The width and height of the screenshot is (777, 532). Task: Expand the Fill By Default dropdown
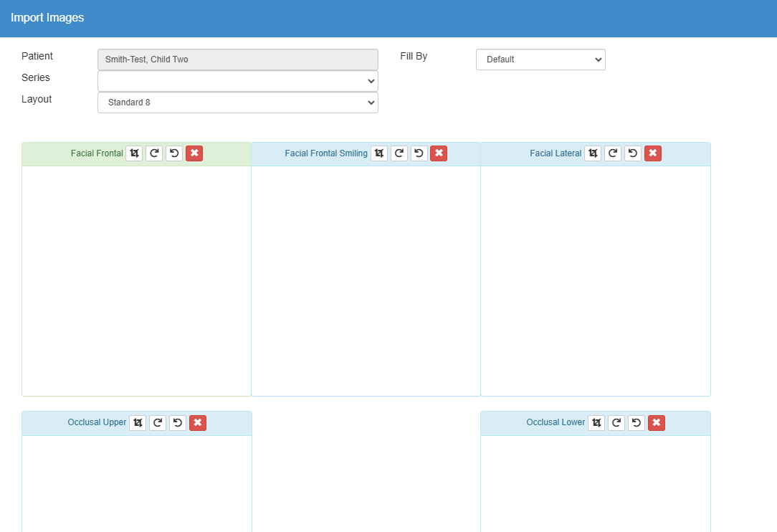[540, 60]
